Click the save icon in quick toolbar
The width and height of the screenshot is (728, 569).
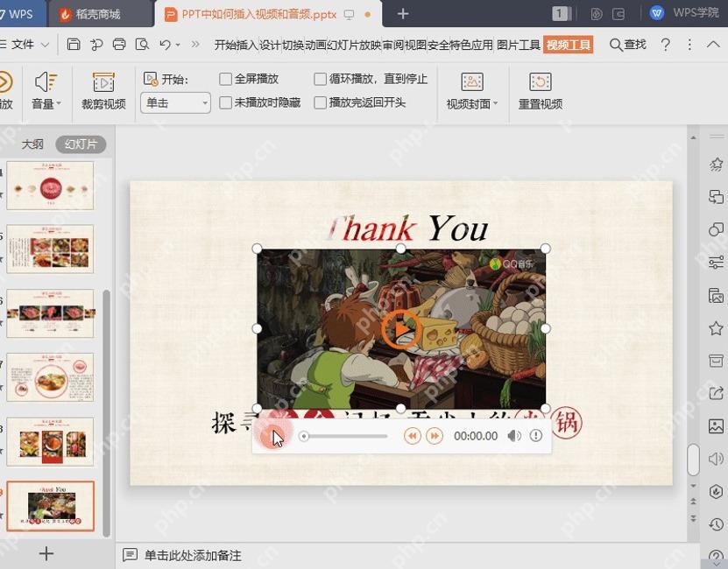pos(74,44)
